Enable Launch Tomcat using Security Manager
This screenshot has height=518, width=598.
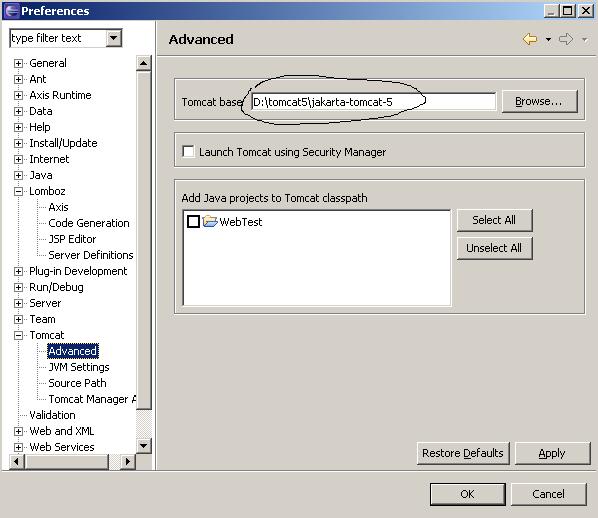(x=188, y=151)
